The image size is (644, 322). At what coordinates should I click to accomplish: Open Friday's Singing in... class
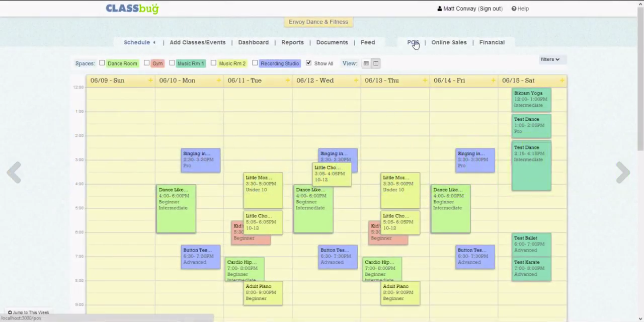(475, 160)
